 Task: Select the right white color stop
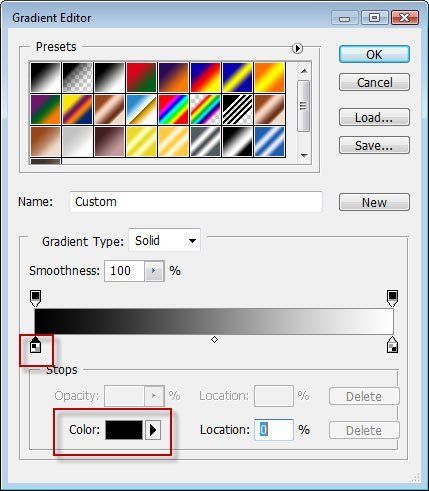[393, 345]
